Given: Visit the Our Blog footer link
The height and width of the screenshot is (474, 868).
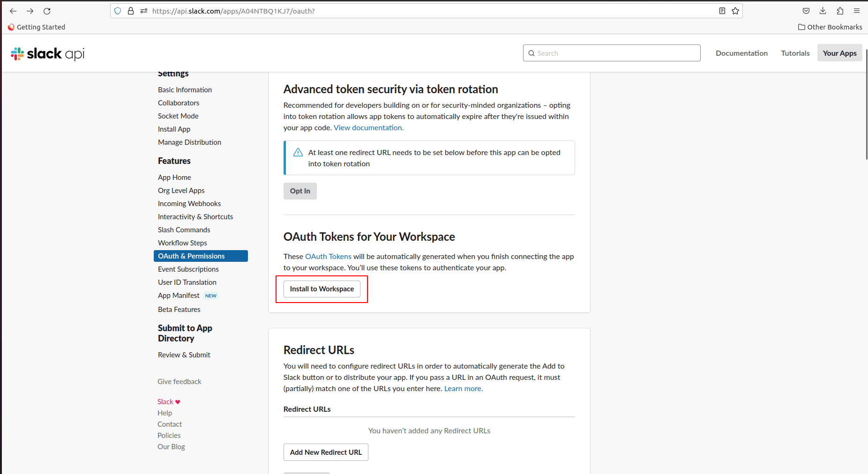Looking at the screenshot, I should (x=171, y=447).
